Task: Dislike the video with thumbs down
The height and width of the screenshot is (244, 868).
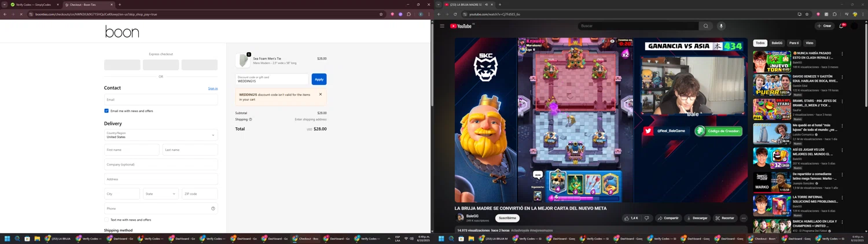Action: tap(647, 218)
